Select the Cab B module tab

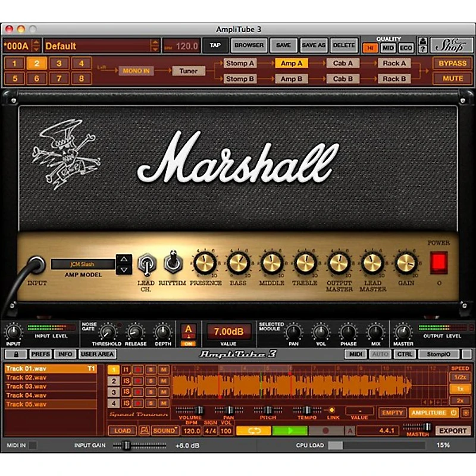click(x=343, y=79)
